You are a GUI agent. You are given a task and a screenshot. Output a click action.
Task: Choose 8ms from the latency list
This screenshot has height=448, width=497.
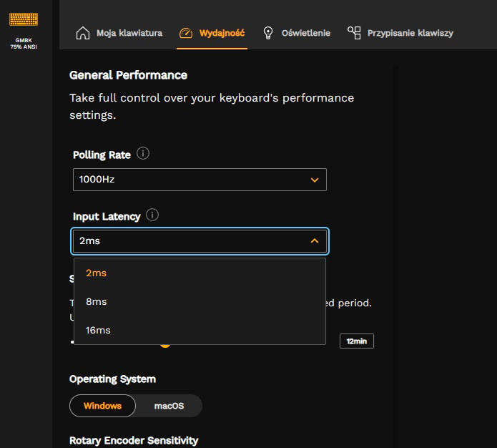click(x=97, y=301)
